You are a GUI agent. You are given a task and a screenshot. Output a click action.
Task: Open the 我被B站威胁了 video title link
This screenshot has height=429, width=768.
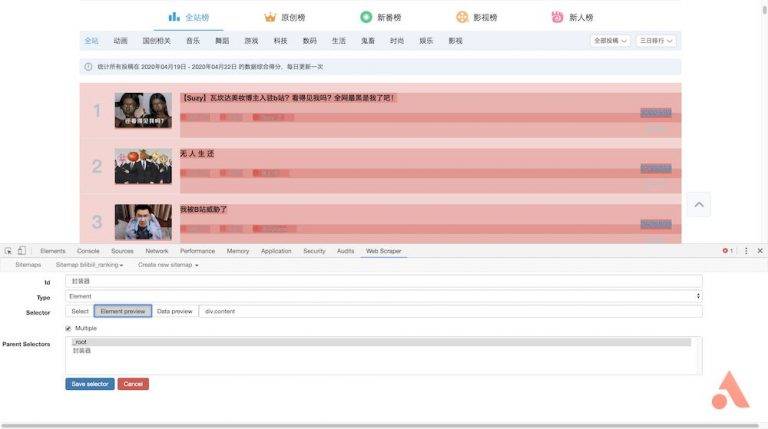(x=203, y=210)
